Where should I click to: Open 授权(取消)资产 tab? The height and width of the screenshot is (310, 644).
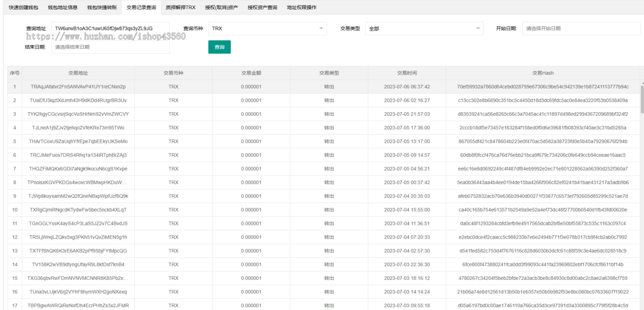[222, 8]
